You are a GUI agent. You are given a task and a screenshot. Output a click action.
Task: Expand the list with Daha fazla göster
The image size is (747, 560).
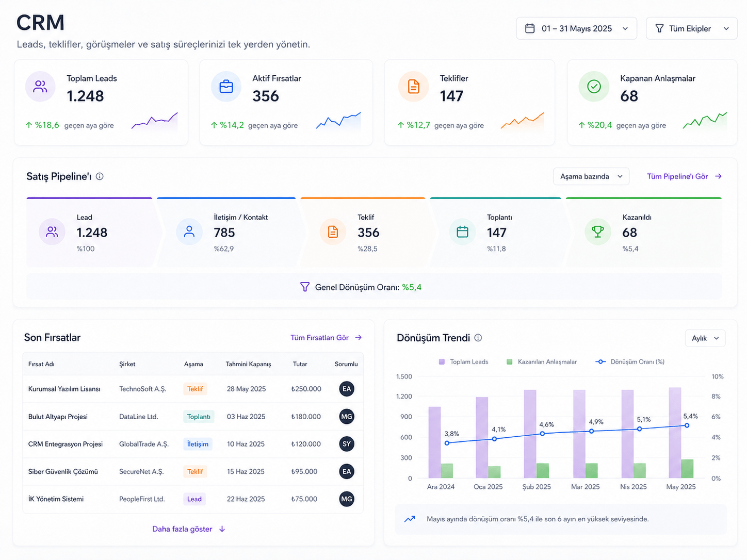[x=189, y=529]
